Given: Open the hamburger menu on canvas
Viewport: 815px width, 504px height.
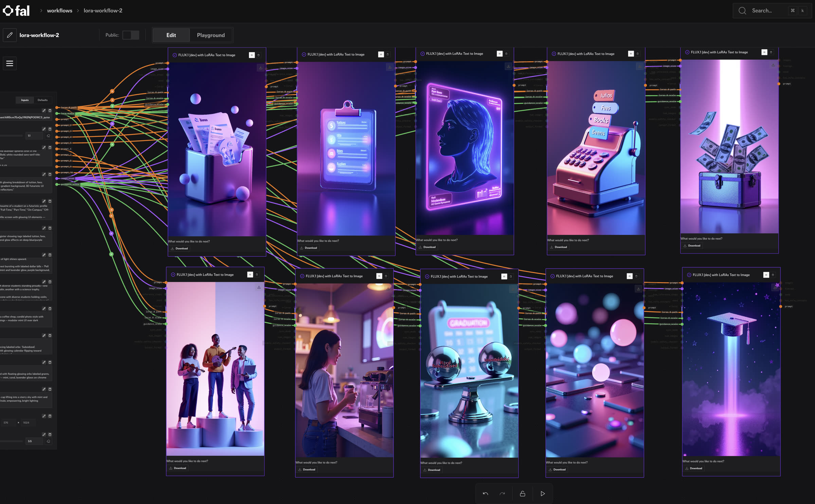Looking at the screenshot, I should pyautogui.click(x=10, y=63).
